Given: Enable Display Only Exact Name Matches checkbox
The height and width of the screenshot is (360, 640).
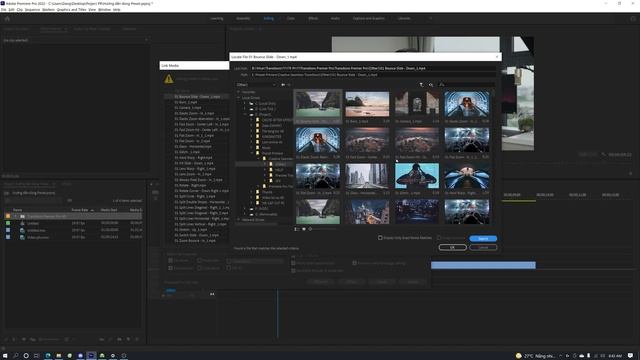Looking at the screenshot, I should tap(380, 238).
